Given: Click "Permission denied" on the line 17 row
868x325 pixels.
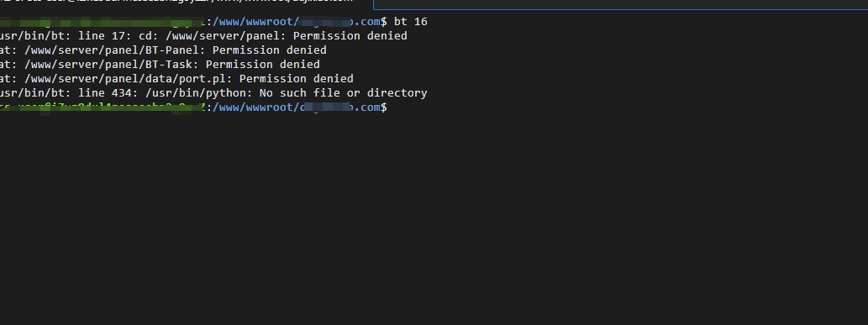Looking at the screenshot, I should 350,35.
